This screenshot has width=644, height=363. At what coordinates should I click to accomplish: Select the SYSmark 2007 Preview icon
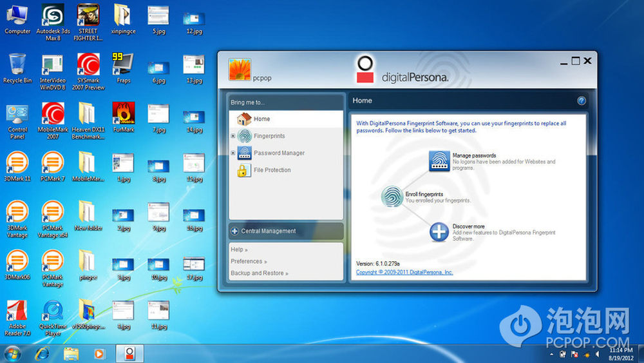88,72
